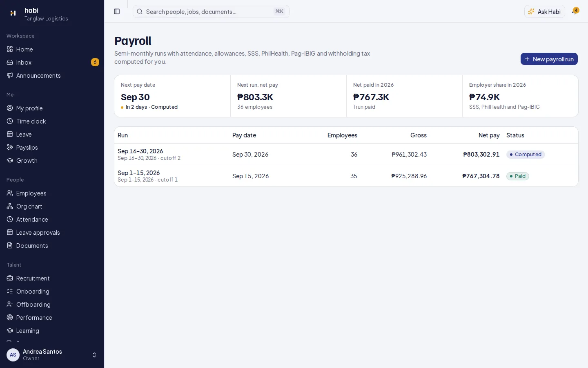This screenshot has width=588, height=368.
Task: Click the Ask Habi sparkle icon
Action: click(x=531, y=11)
